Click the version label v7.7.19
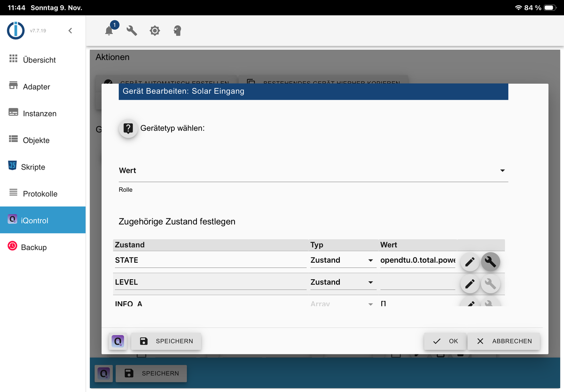 (38, 31)
